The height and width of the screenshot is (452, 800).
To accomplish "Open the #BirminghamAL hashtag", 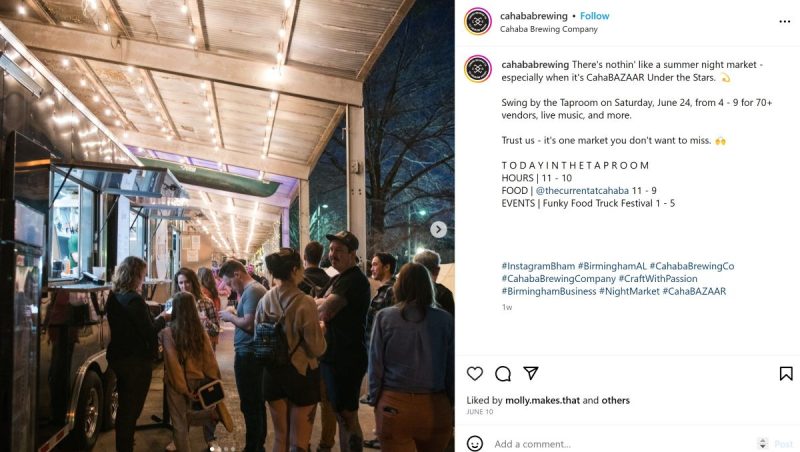I will coord(612,266).
